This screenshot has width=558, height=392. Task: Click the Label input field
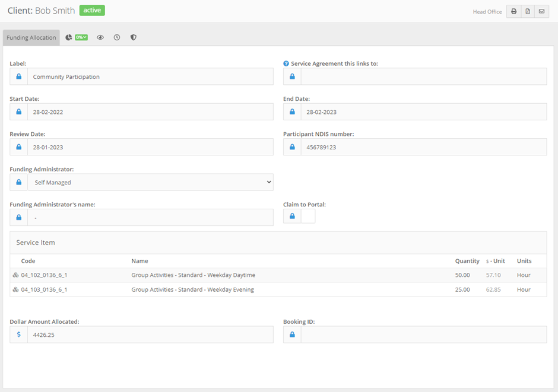pos(151,77)
